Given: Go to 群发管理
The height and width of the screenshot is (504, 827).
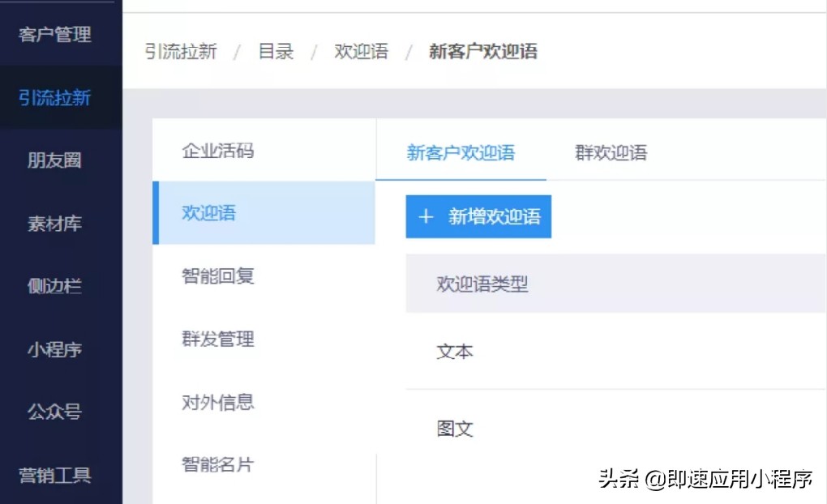Looking at the screenshot, I should click(x=217, y=340).
